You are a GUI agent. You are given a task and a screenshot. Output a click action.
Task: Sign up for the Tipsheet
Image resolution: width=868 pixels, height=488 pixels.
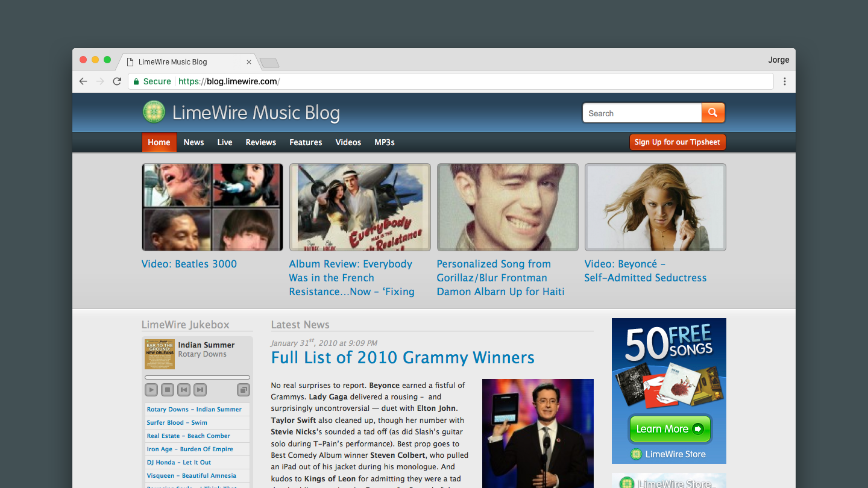[677, 142]
